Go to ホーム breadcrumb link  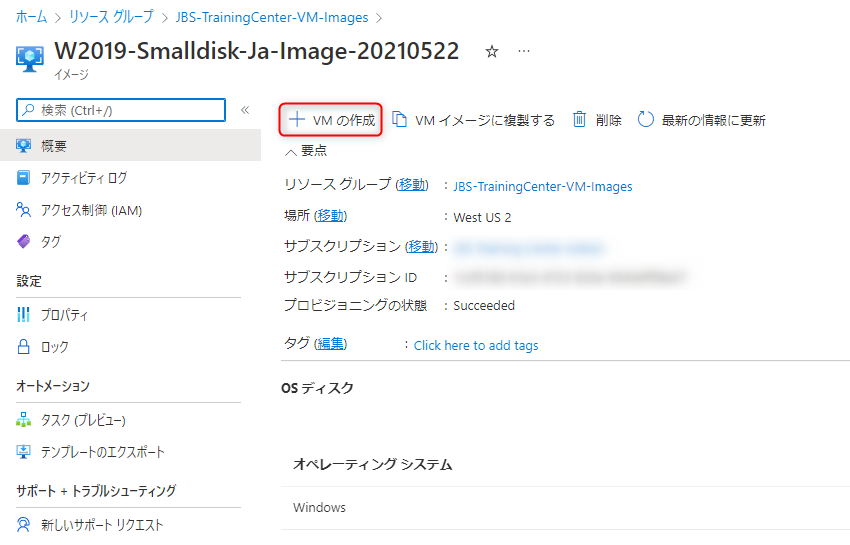point(31,17)
